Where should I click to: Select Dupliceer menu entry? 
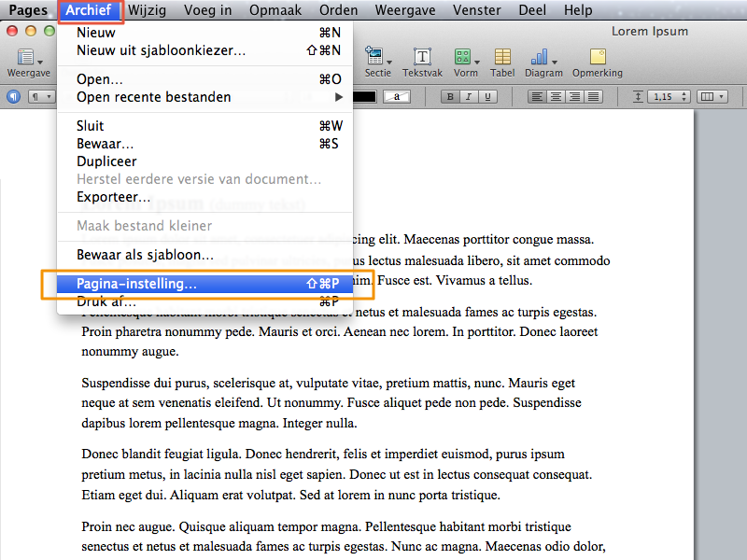click(x=204, y=161)
